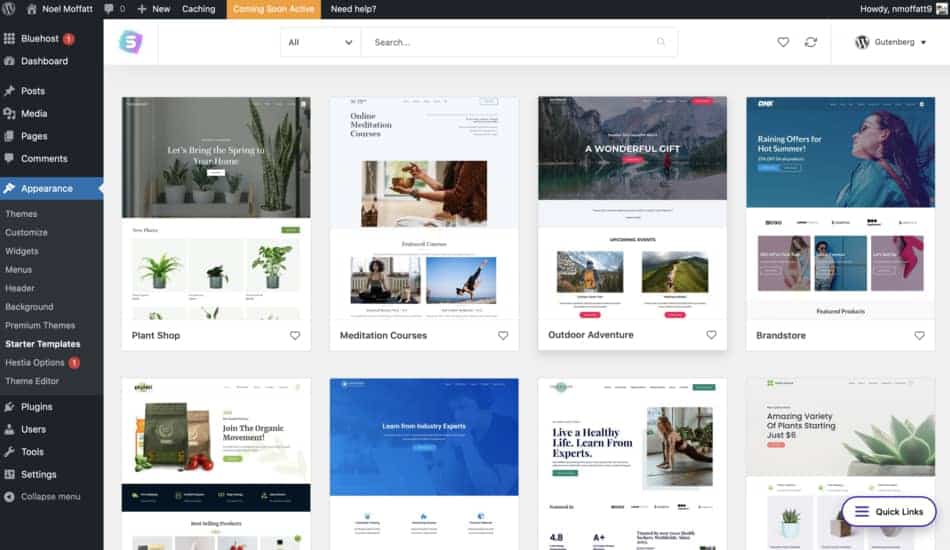Open the Outdoor Adventure template thumbnail
950x550 pixels.
click(632, 207)
